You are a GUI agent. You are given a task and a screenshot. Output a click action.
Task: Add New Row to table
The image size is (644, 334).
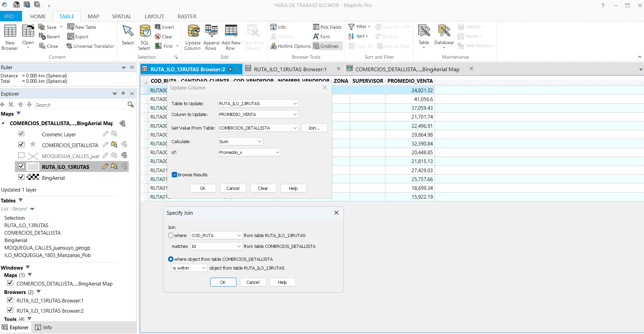231,37
